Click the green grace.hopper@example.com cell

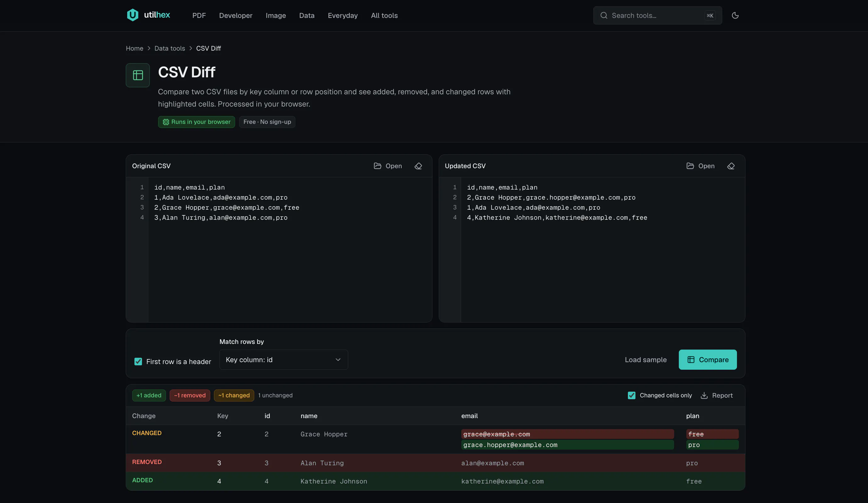coord(567,445)
